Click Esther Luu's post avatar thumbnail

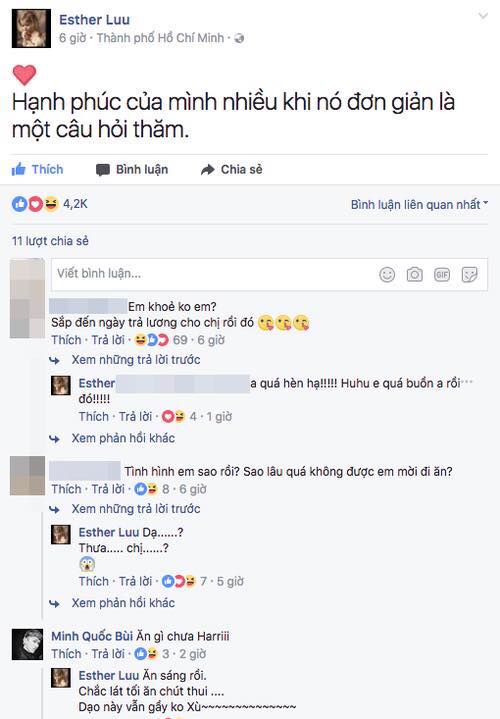31,28
